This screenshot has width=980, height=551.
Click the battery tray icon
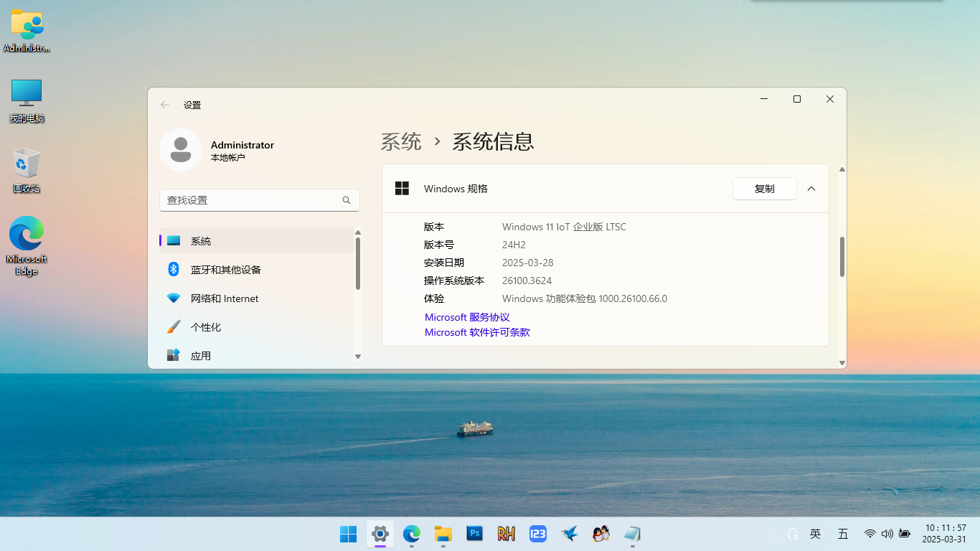click(905, 534)
